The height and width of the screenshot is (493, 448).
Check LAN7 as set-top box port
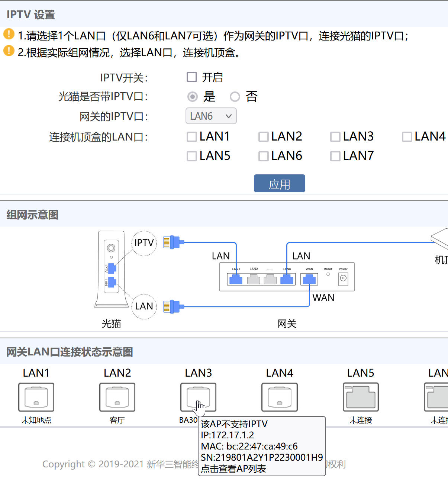[335, 156]
